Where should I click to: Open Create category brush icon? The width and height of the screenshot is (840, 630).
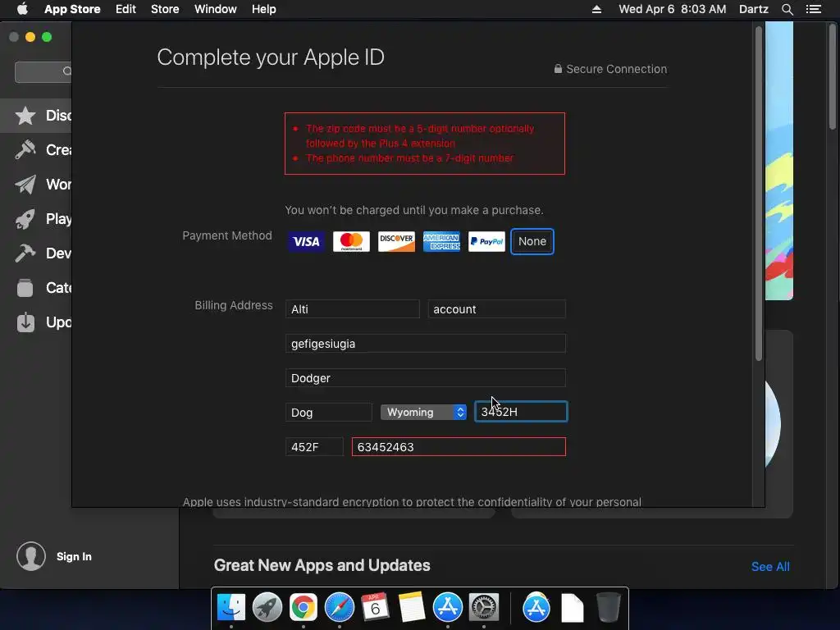pyautogui.click(x=25, y=150)
